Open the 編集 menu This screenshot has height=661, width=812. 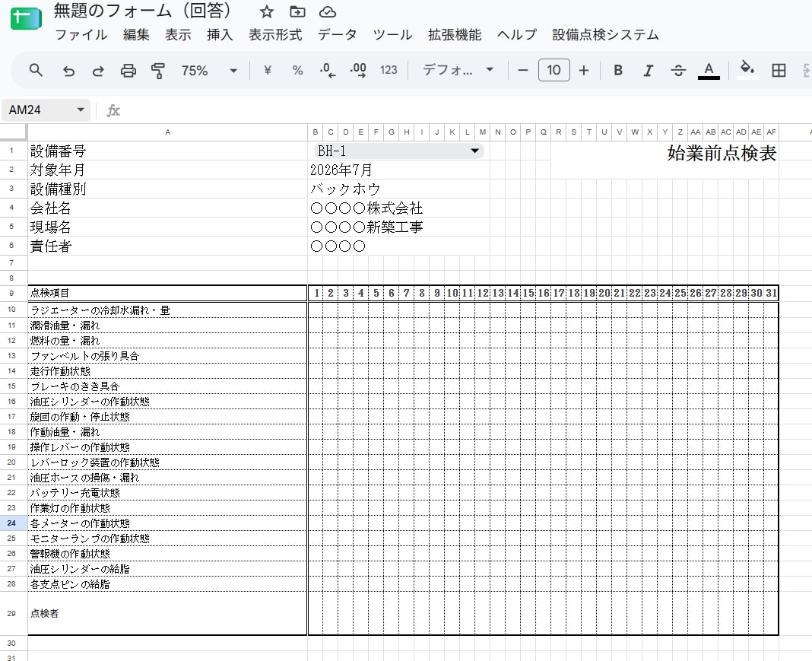(x=136, y=35)
